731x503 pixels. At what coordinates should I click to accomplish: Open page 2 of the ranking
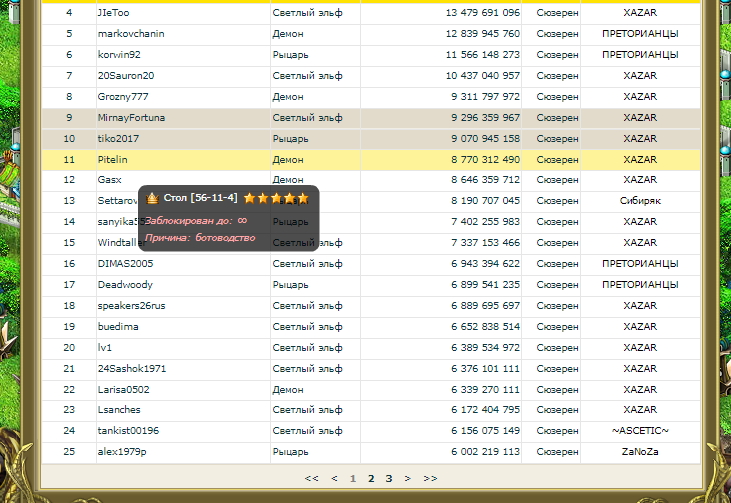(x=371, y=479)
